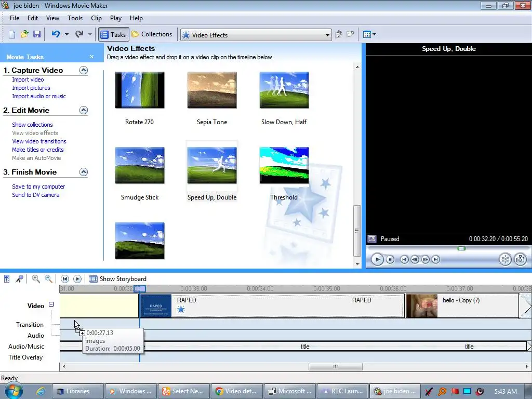Open the Play menu
The image size is (532, 399).
[x=116, y=18]
